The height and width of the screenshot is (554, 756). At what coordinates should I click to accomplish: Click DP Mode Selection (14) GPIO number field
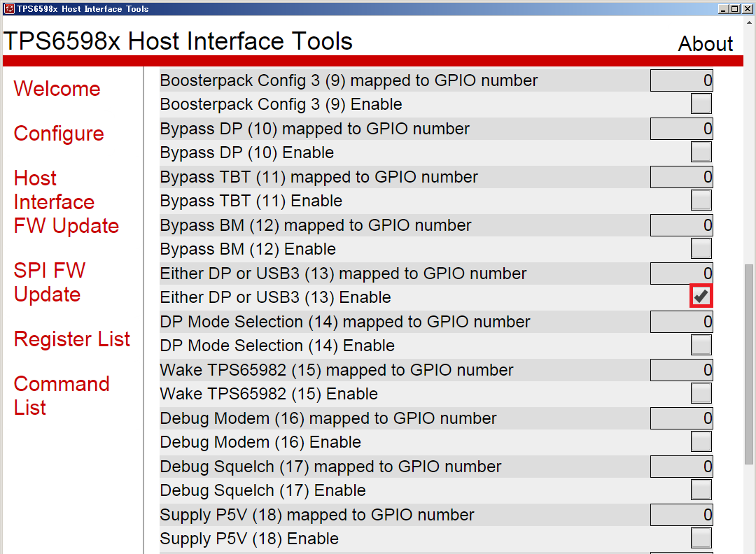point(681,322)
